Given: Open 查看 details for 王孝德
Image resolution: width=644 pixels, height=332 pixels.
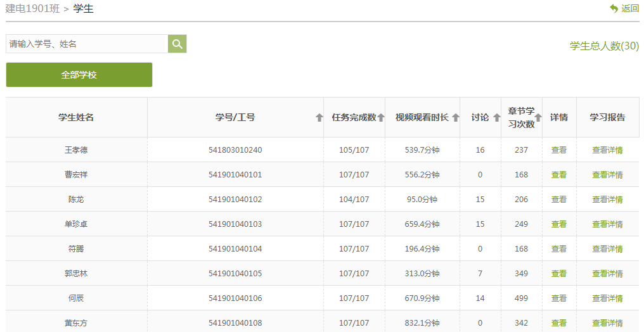Looking at the screenshot, I should (x=559, y=150).
